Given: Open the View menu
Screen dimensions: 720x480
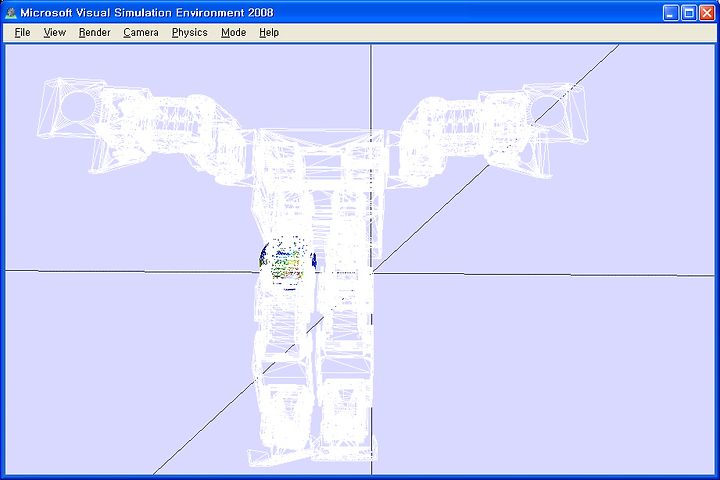Looking at the screenshot, I should coord(55,33).
